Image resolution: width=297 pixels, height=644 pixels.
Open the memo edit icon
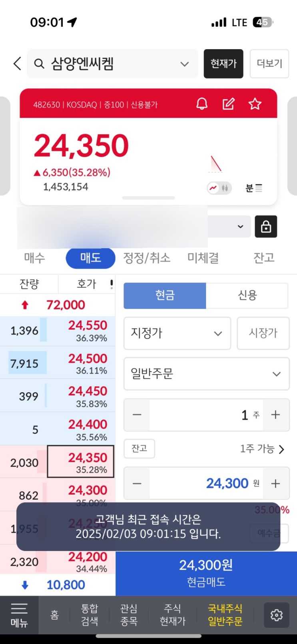[x=228, y=104]
